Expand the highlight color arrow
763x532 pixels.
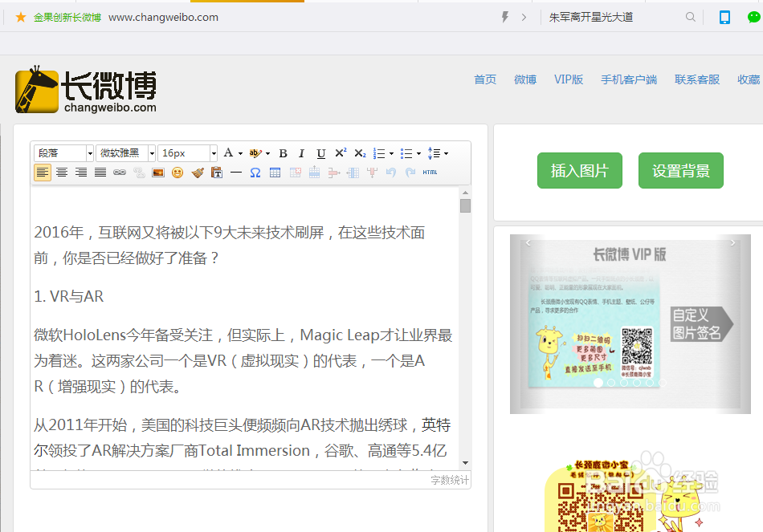pyautogui.click(x=267, y=154)
